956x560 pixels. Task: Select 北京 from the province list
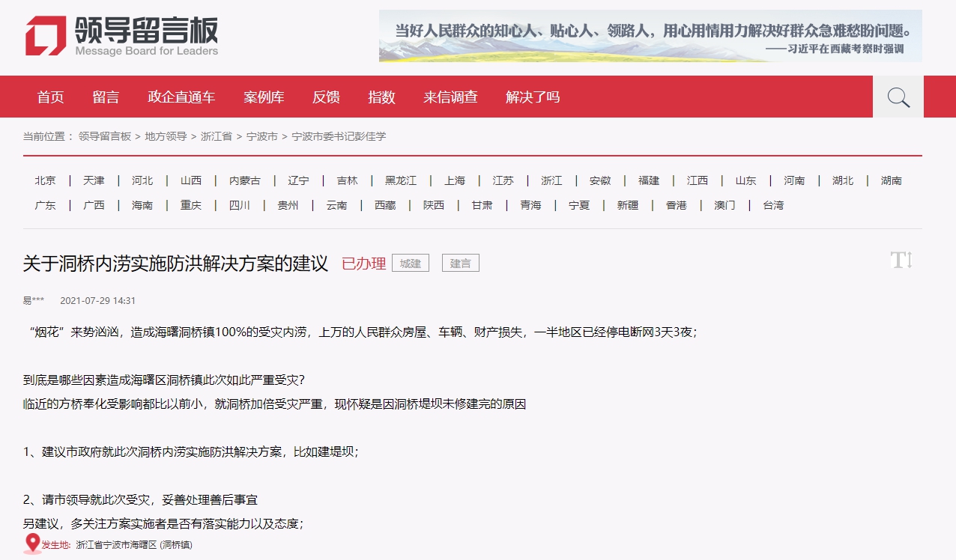click(45, 180)
